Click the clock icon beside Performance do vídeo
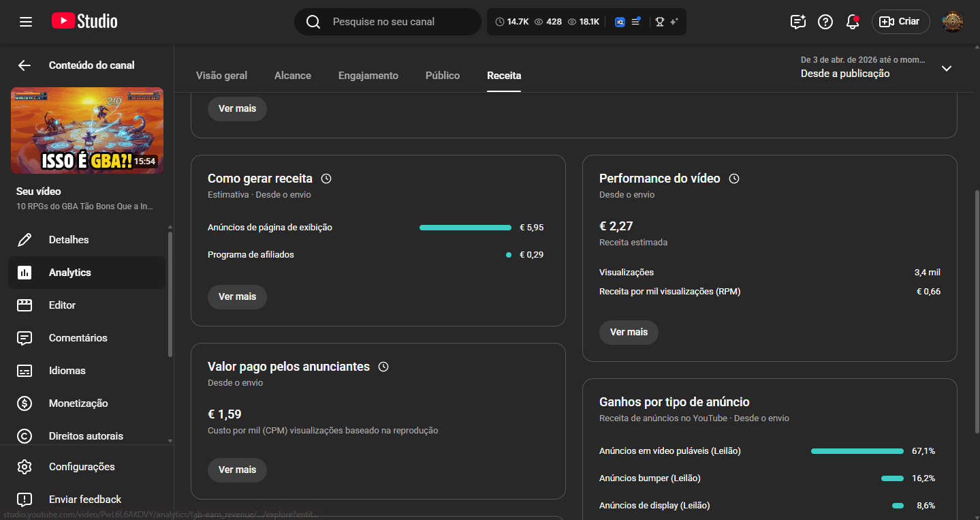 coord(734,179)
